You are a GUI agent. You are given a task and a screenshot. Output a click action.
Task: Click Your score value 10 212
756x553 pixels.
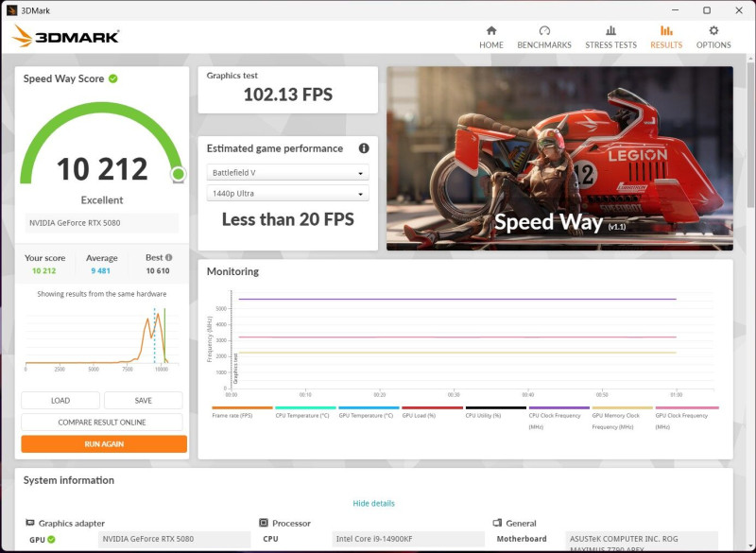point(43,271)
